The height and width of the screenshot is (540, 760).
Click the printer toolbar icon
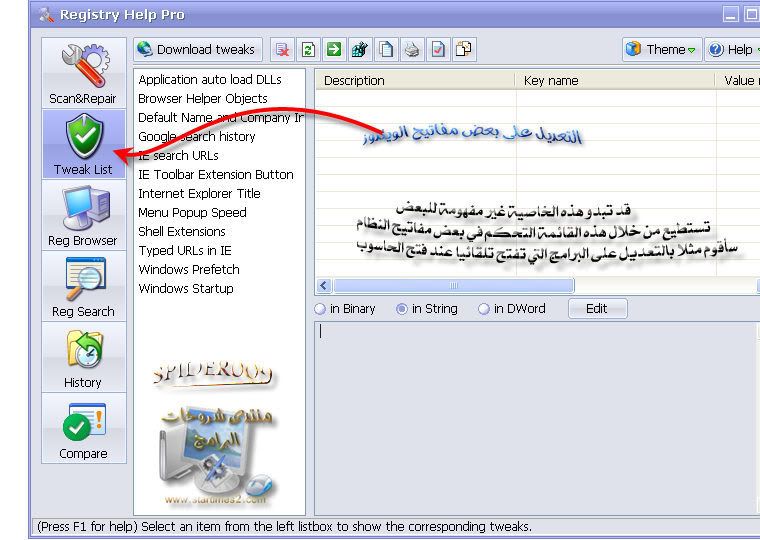(412, 49)
